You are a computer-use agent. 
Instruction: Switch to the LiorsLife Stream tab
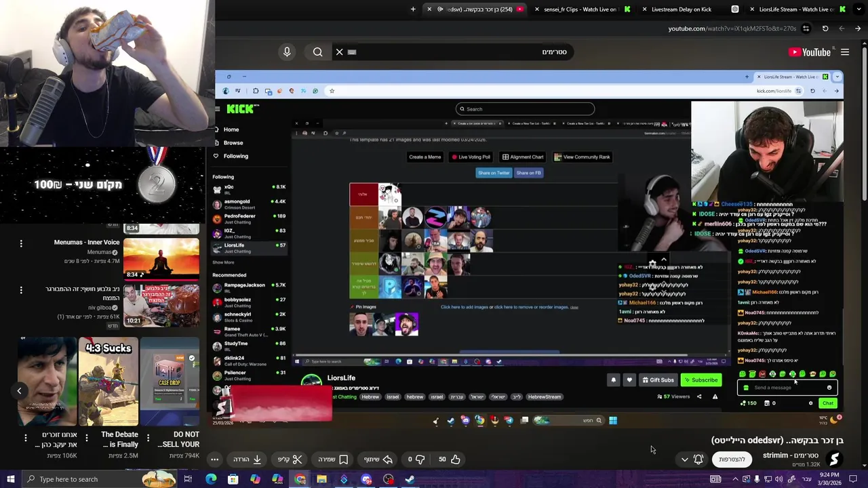tap(797, 9)
